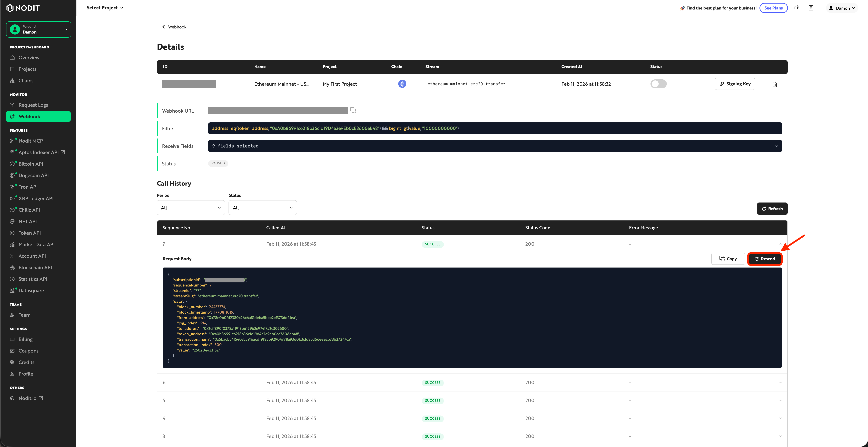
Task: Click the Filter expression field
Action: 495,128
